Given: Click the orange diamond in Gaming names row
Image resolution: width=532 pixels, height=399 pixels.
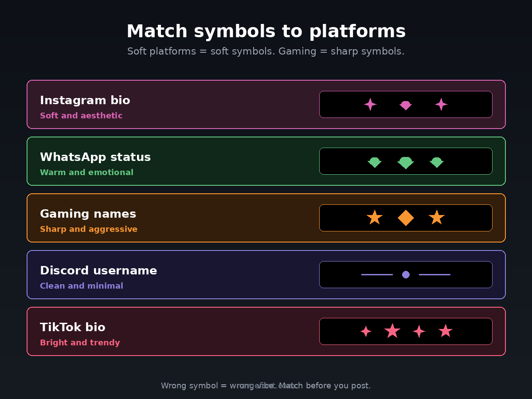Looking at the screenshot, I should pos(406,218).
